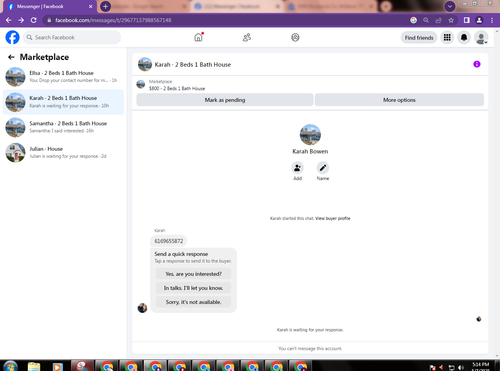Open the account profile menu

tap(481, 38)
